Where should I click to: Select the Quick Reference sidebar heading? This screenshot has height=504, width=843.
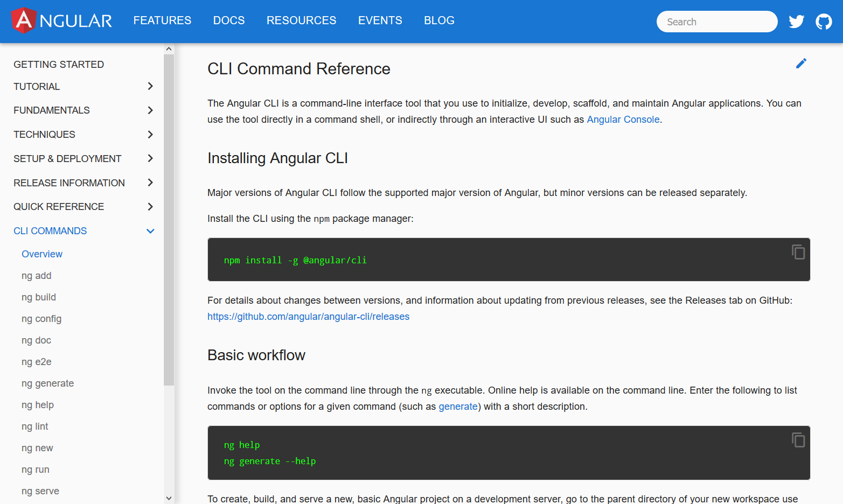coord(59,207)
